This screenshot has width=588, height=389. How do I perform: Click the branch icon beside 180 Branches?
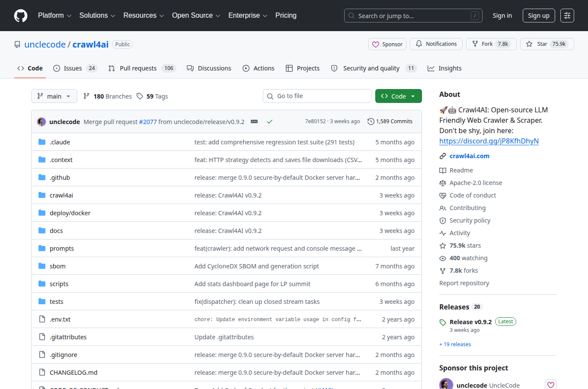[86, 96]
